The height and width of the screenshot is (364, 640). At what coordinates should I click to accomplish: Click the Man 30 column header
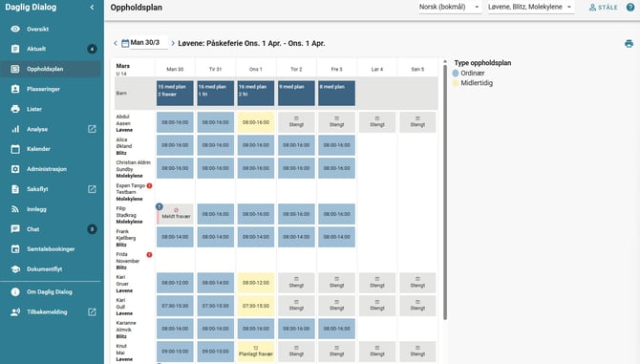coord(175,70)
